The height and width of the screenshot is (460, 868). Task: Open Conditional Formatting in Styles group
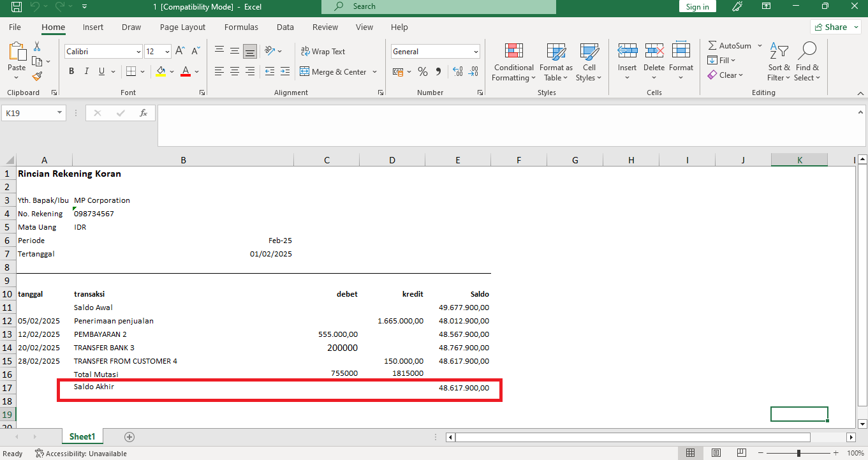pyautogui.click(x=513, y=63)
